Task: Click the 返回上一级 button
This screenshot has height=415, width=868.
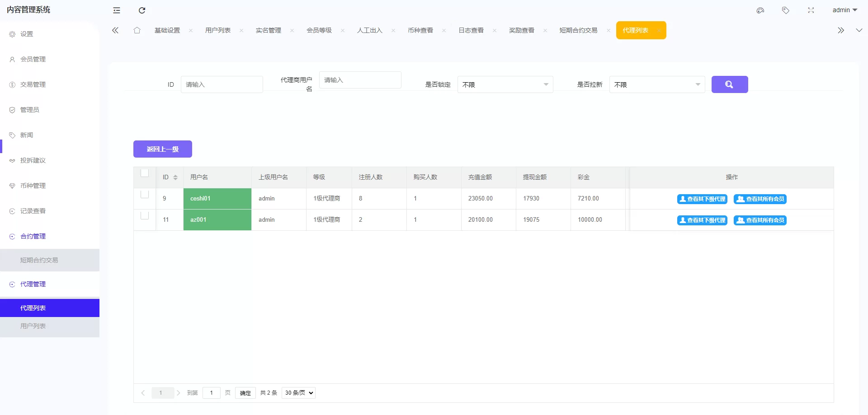Action: (162, 149)
